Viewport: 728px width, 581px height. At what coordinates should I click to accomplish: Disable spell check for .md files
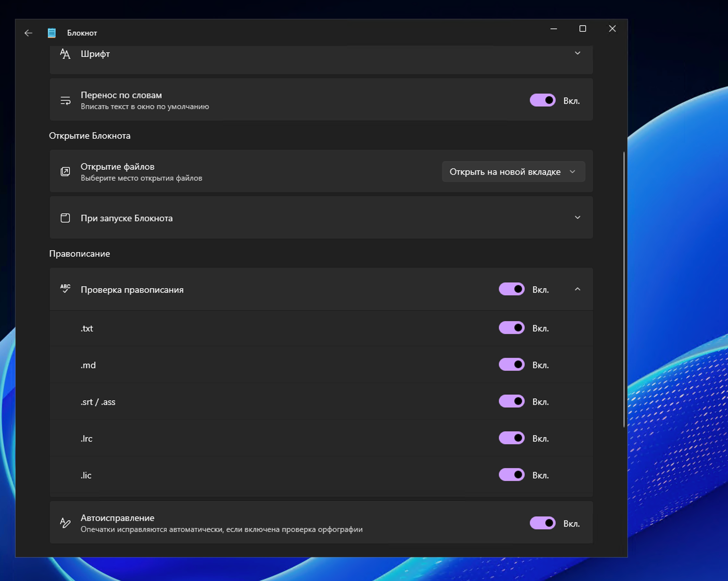click(512, 365)
